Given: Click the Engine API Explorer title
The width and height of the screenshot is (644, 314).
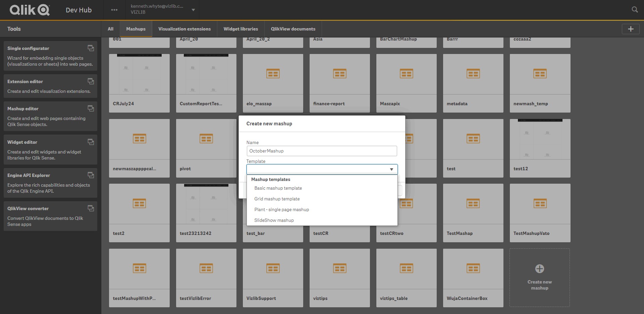Looking at the screenshot, I should [x=29, y=175].
